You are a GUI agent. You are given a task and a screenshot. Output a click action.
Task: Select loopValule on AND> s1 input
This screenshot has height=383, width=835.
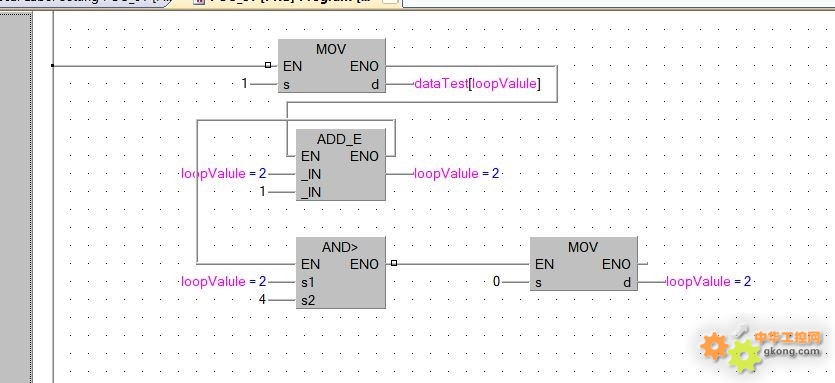point(224,281)
